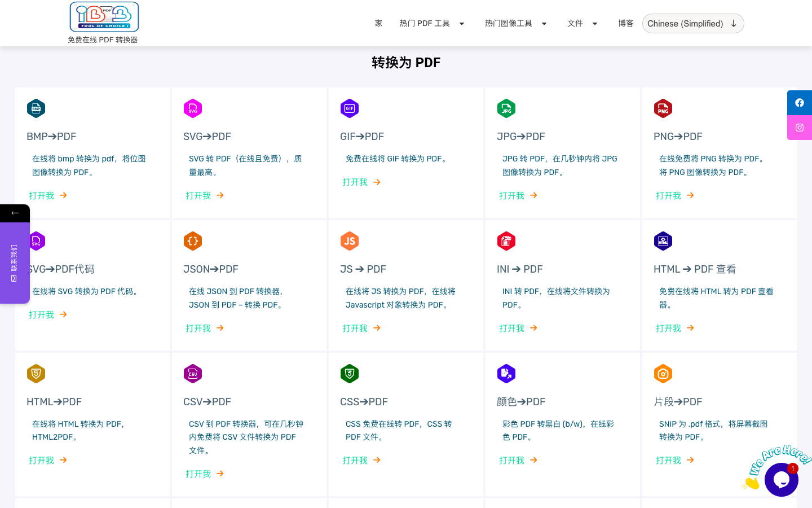
Task: Open the 博客 blog menu item
Action: click(x=625, y=24)
